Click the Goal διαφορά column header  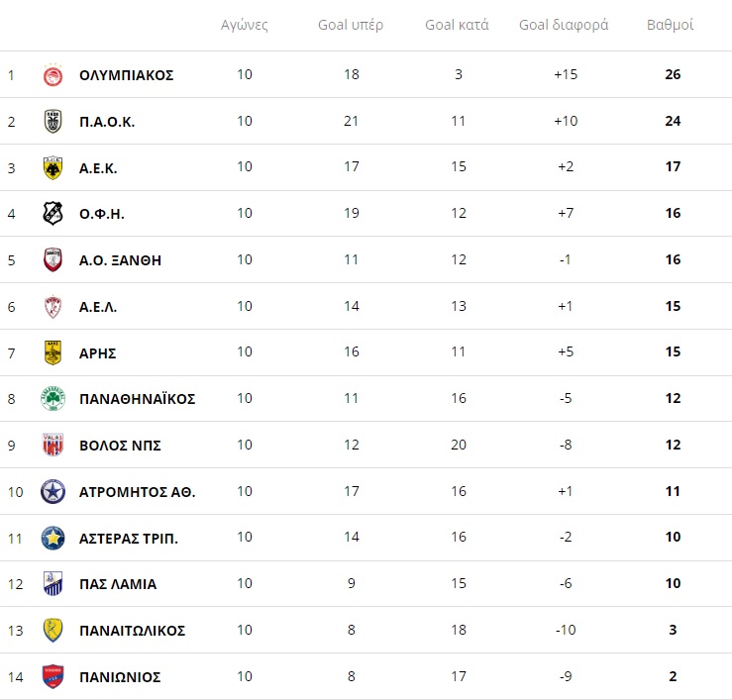564,25
